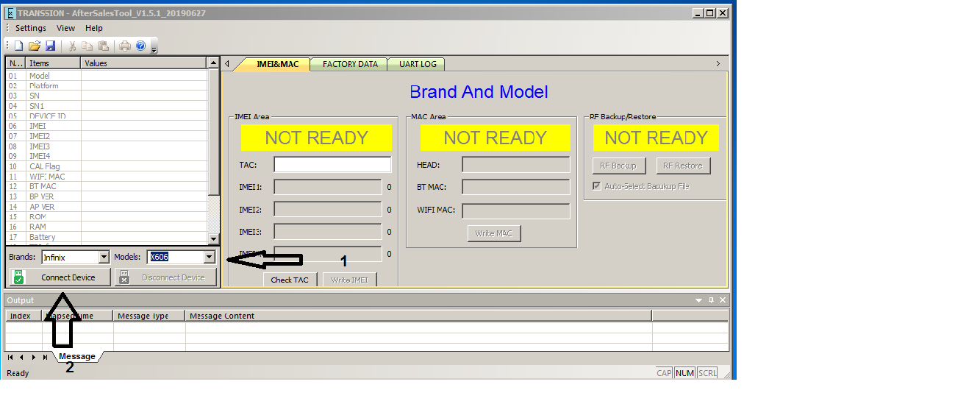
Task: Click the Check TAC button
Action: [290, 280]
